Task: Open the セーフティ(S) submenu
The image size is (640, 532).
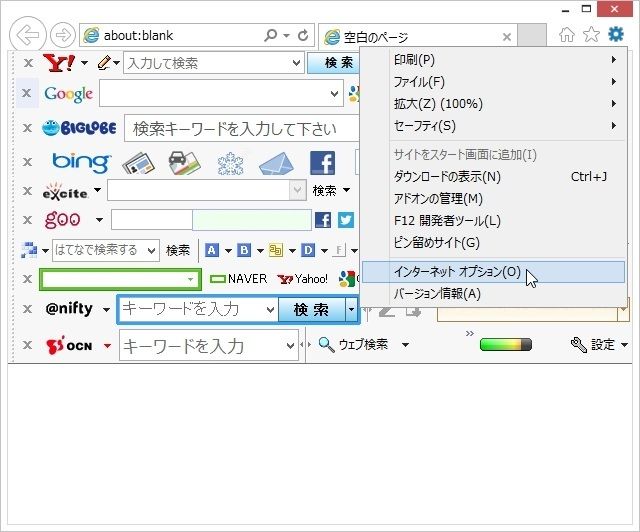Action: [493, 126]
